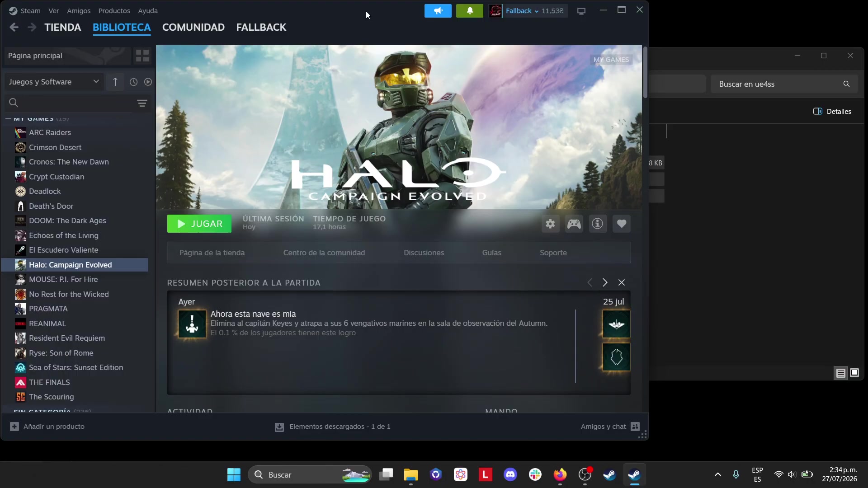This screenshot has height=488, width=868.
Task: Open Discord from the taskbar
Action: tap(510, 475)
